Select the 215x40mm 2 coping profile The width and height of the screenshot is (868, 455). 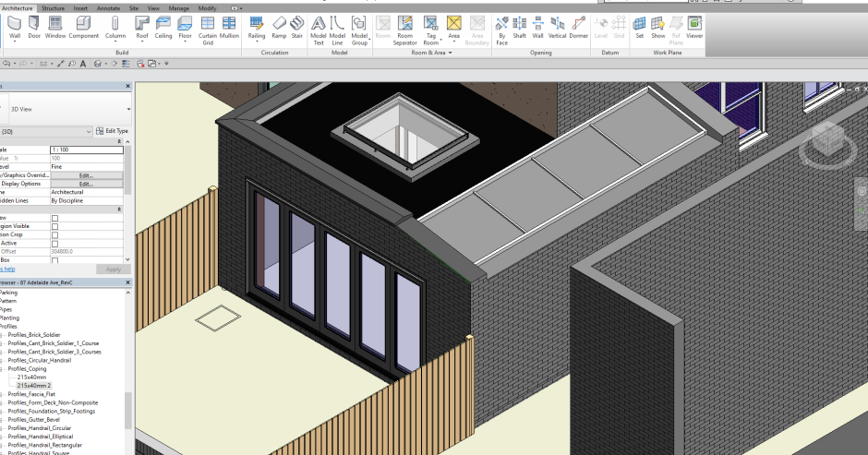point(34,386)
